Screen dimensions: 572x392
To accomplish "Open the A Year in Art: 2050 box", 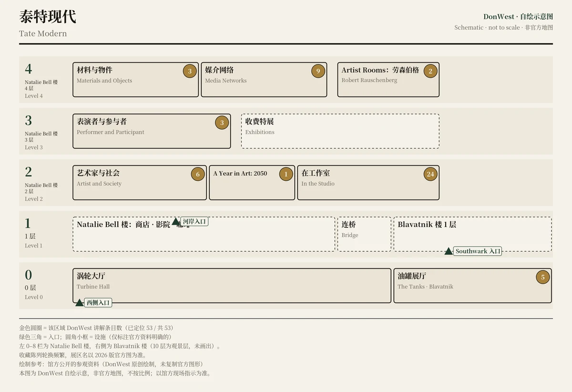I will [252, 183].
